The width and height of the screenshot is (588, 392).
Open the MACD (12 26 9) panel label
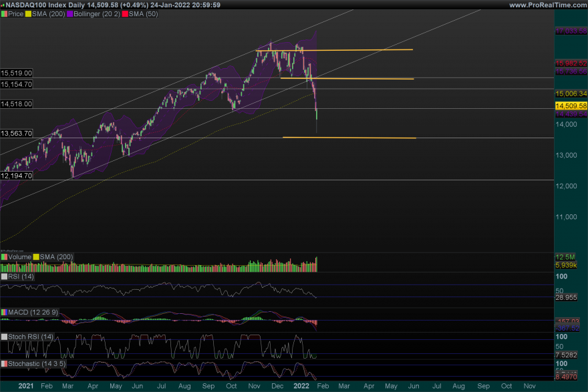[33, 312]
